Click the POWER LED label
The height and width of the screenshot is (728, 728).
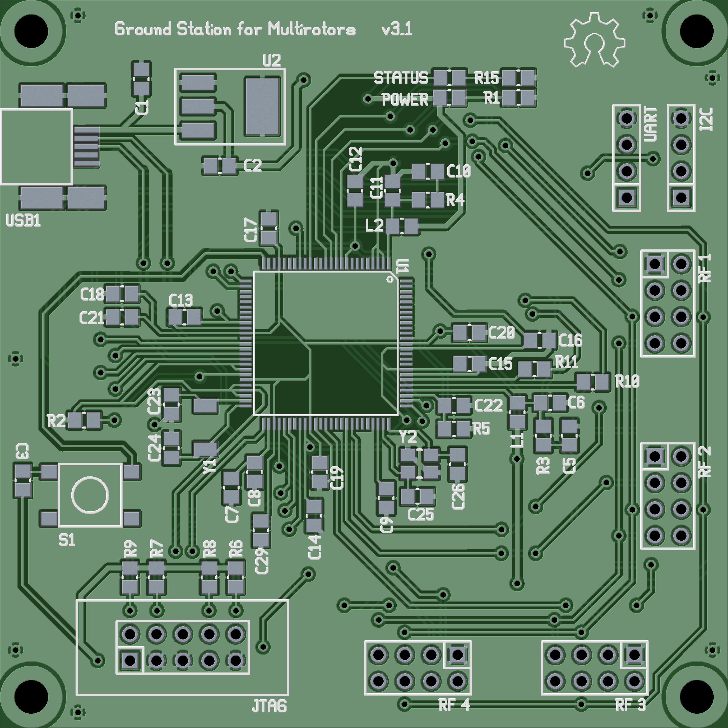click(x=405, y=99)
